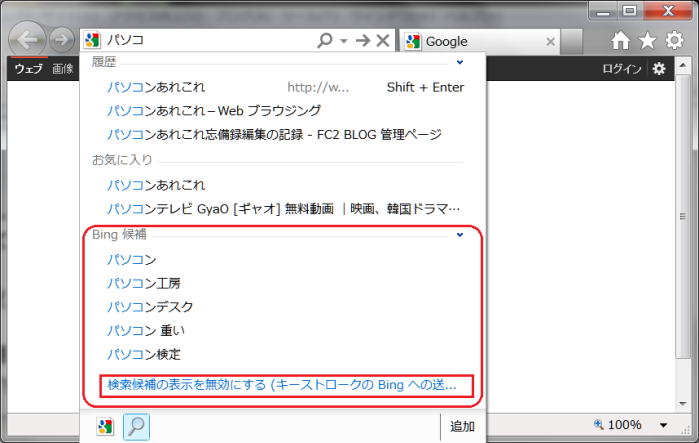Click the 追加 button

point(462,427)
